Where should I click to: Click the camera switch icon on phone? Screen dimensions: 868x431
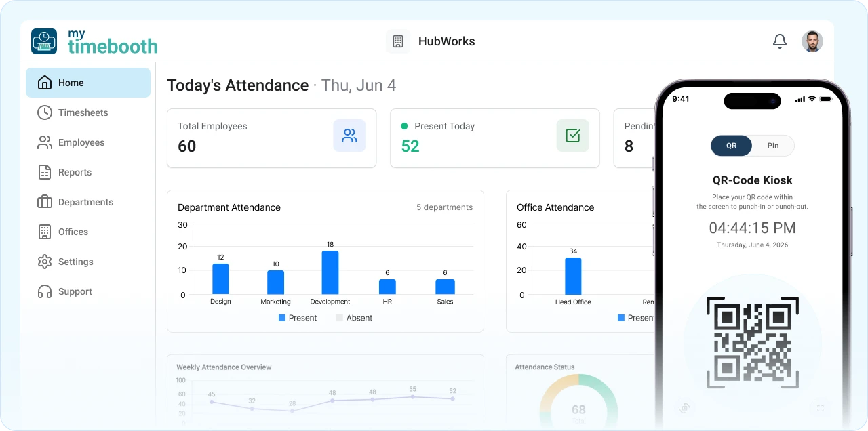[685, 407]
